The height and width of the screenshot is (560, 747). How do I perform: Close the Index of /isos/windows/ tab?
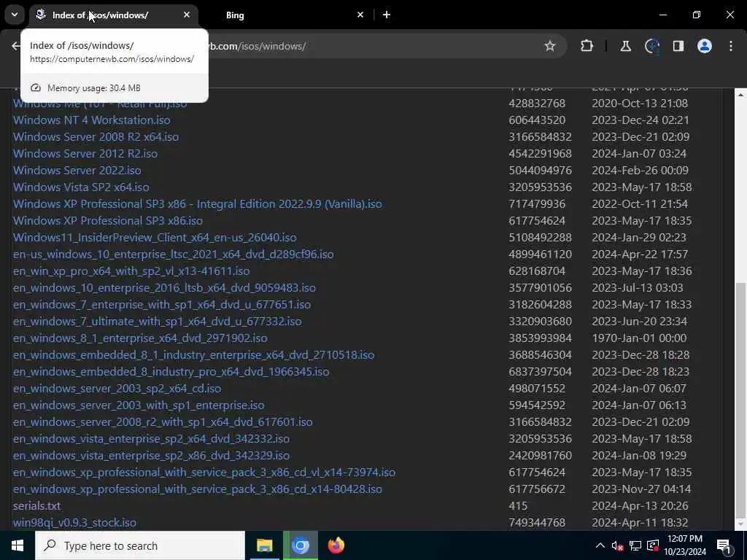187,15
